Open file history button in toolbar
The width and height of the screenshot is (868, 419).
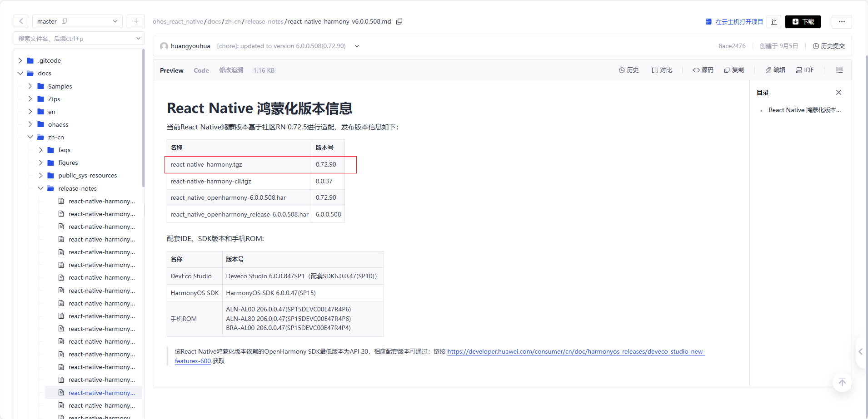629,70
